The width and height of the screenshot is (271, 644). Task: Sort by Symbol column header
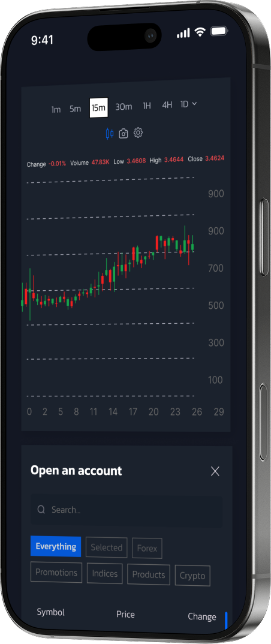pos(51,612)
